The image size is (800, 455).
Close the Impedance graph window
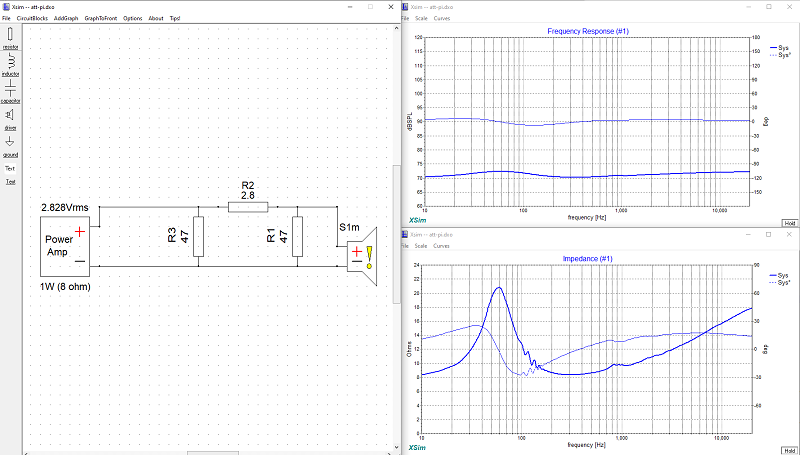click(789, 235)
